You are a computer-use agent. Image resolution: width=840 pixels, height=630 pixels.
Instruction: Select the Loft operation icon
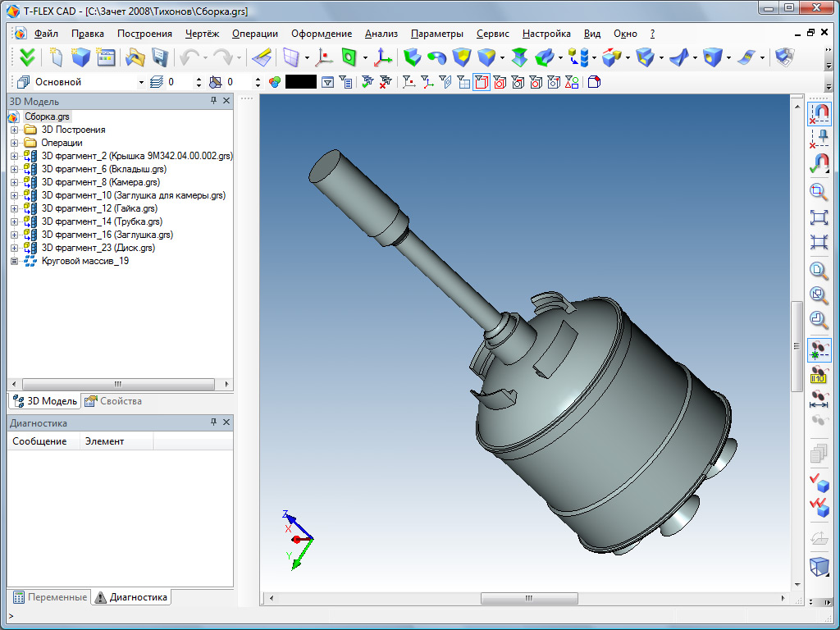click(519, 57)
